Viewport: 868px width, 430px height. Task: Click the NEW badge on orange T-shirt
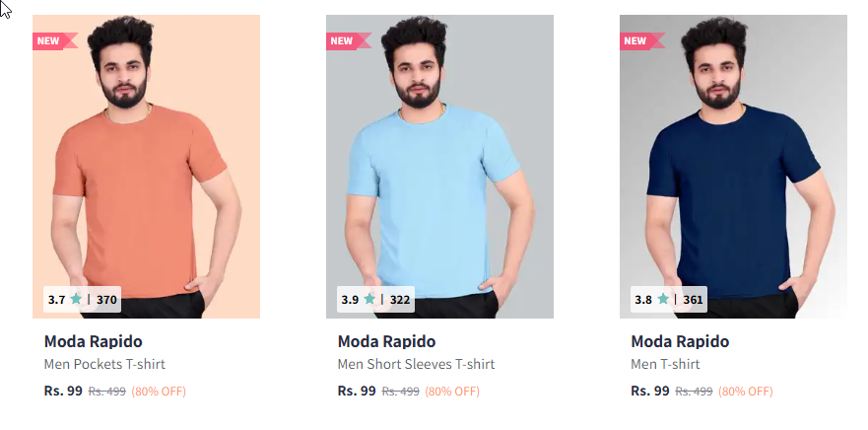click(x=55, y=41)
